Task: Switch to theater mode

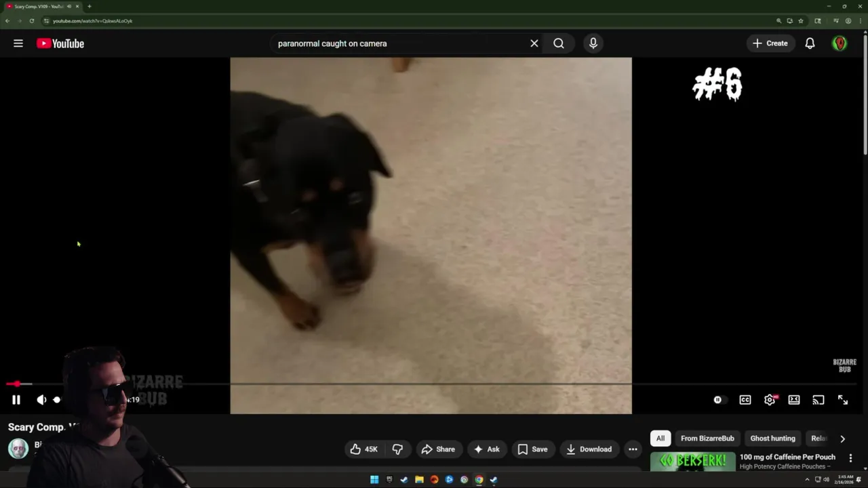Action: (x=794, y=400)
